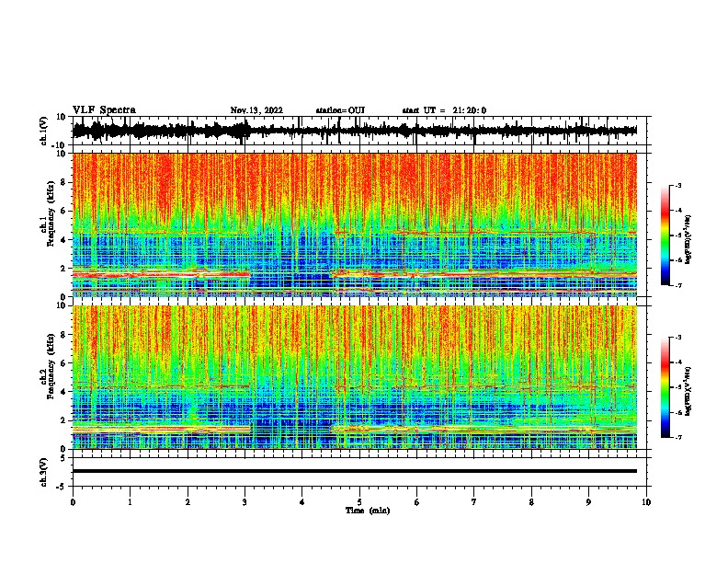The height and width of the screenshot is (563, 728).
Task: Click the "-7" label on ch.2 color bar
Action: [x=678, y=437]
